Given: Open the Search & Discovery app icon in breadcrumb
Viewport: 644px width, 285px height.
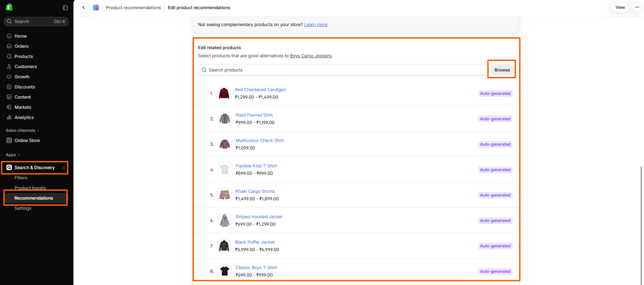Looking at the screenshot, I should click(96, 7).
